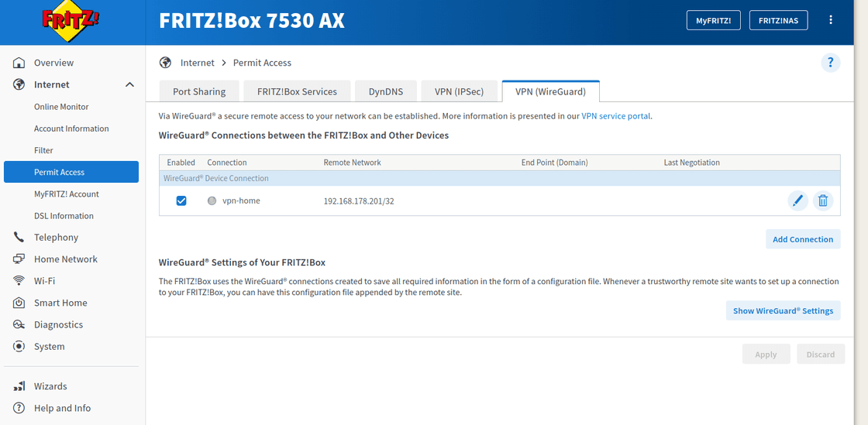This screenshot has height=425, width=868.
Task: Click the vpn-home gray status indicator
Action: pos(212,201)
